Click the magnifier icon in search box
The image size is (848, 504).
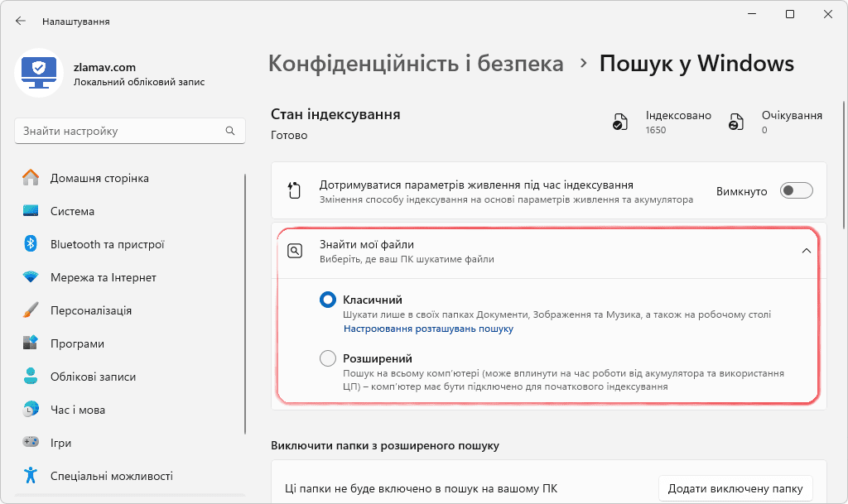click(x=230, y=131)
